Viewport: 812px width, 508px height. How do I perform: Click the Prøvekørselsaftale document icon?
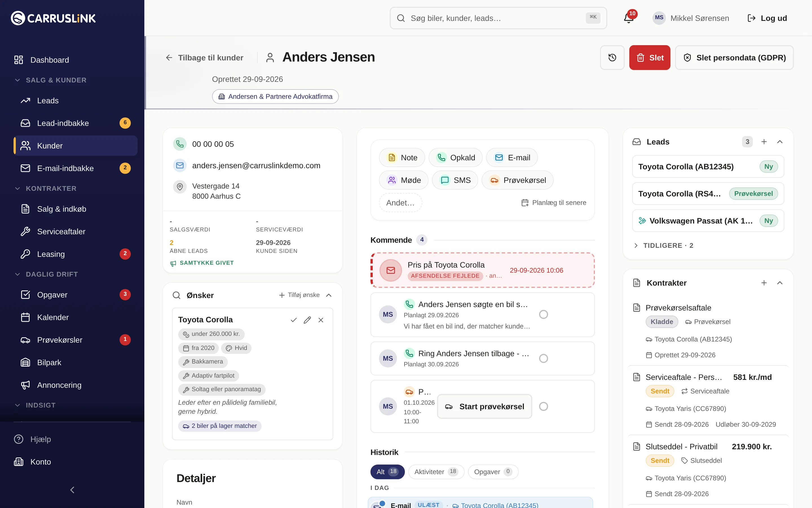coord(637,308)
